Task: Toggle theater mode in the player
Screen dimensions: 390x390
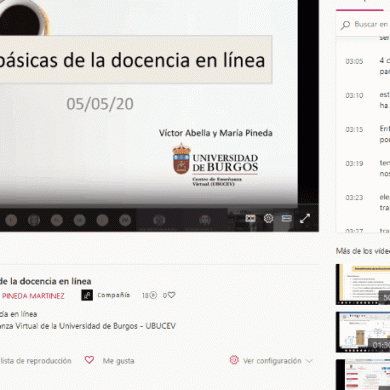Action: pos(287,218)
